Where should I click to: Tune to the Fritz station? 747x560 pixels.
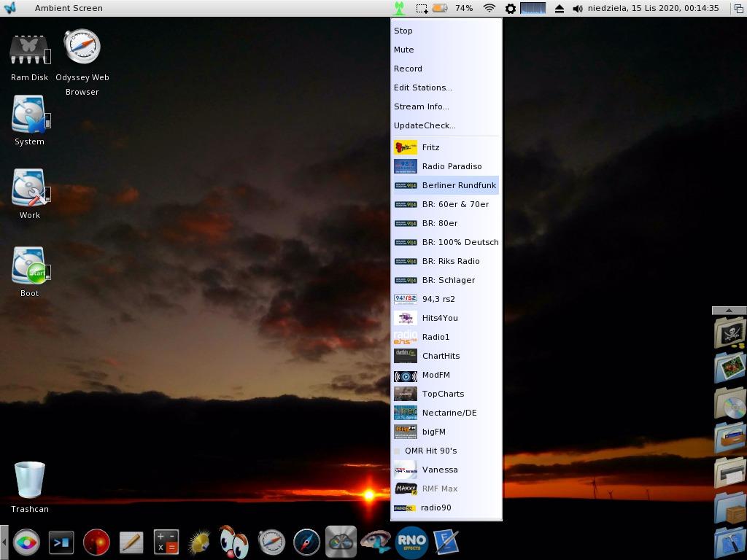446,147
